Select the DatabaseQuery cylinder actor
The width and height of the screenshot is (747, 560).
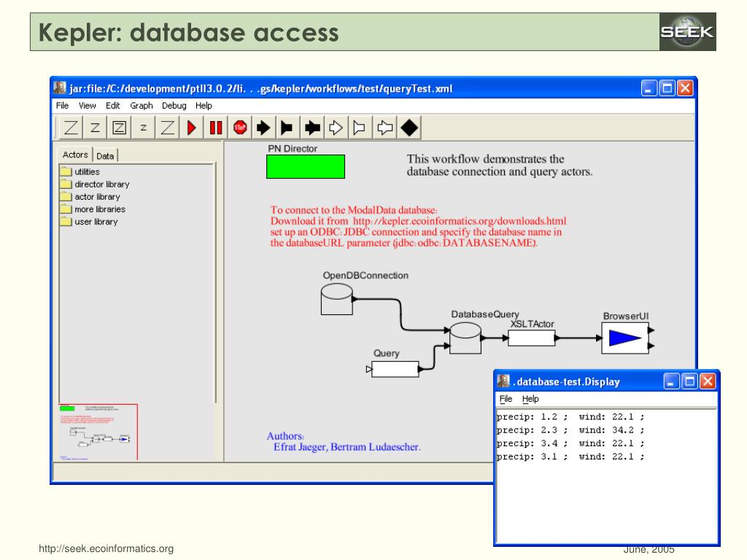click(465, 338)
